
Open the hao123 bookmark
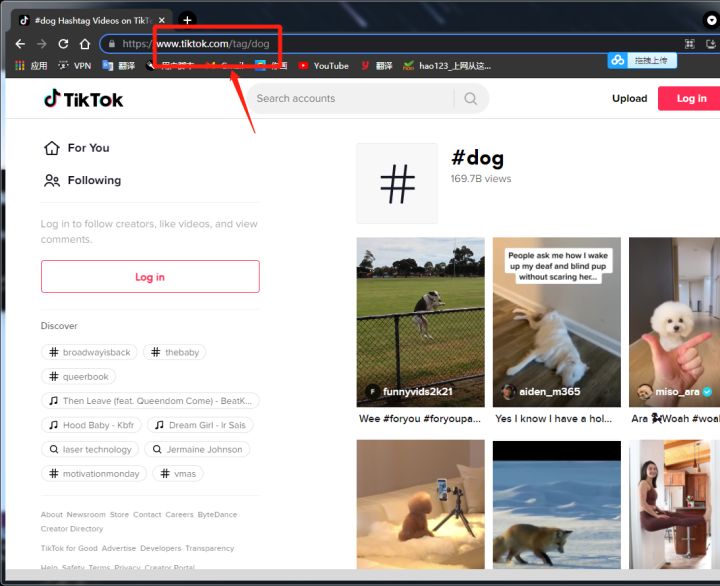pos(447,66)
